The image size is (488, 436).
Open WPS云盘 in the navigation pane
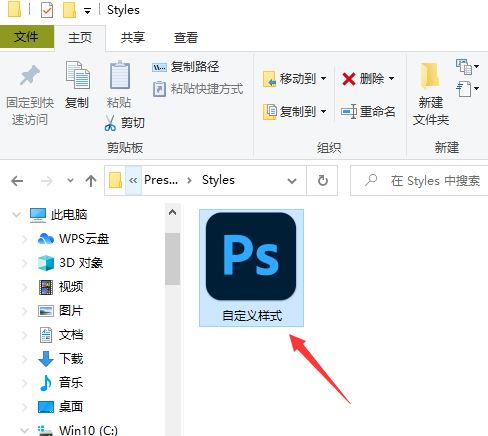[x=74, y=239]
